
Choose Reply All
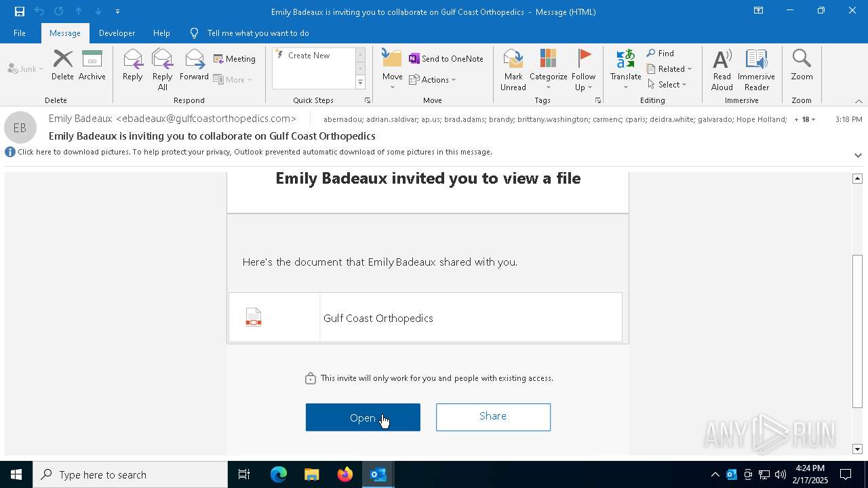pyautogui.click(x=162, y=70)
